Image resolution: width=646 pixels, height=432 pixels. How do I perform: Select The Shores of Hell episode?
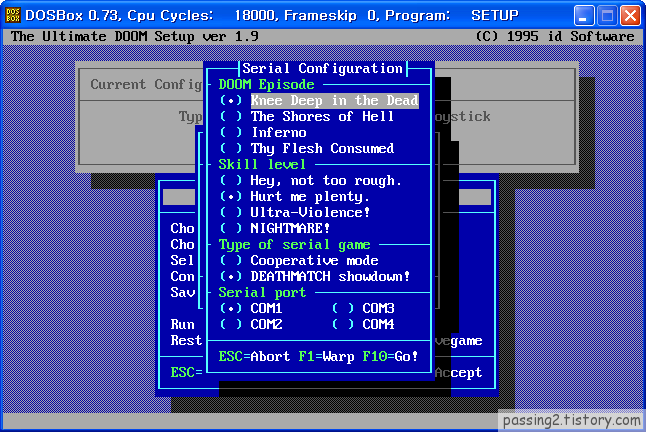click(x=307, y=117)
